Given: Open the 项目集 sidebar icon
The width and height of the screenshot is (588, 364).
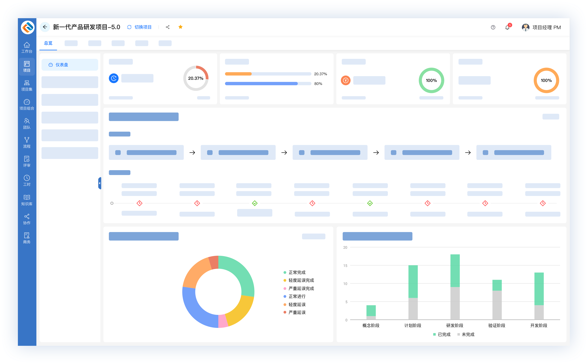Looking at the screenshot, I should pyautogui.click(x=27, y=85).
